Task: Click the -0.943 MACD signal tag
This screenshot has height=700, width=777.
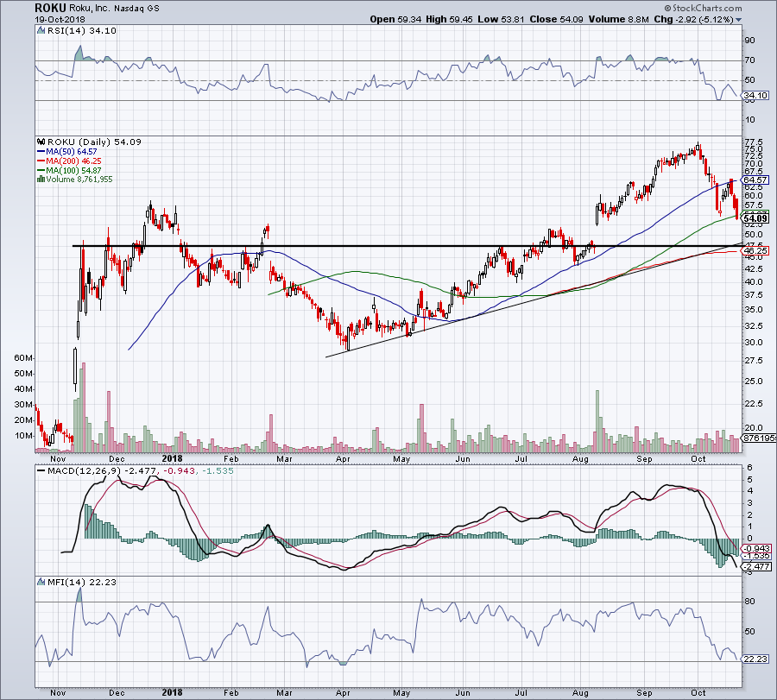Action: (x=756, y=549)
